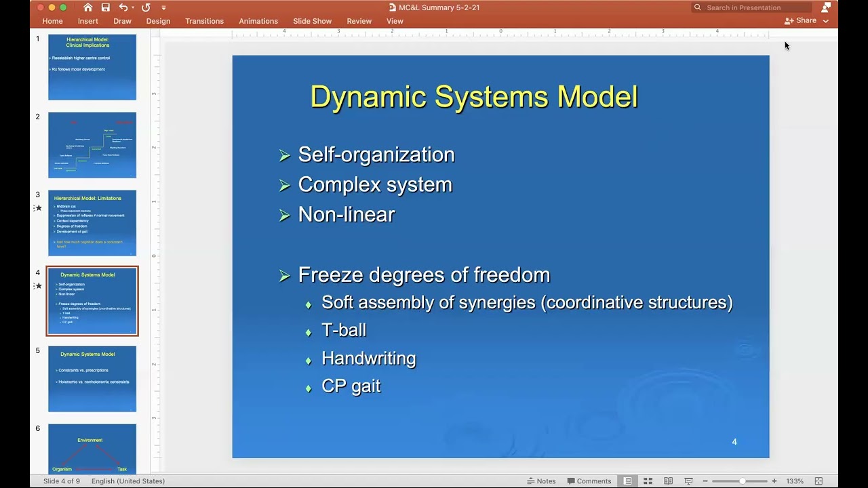Click the Freeze degrees of freedom bullet
This screenshot has width=868, height=488.
pos(424,274)
